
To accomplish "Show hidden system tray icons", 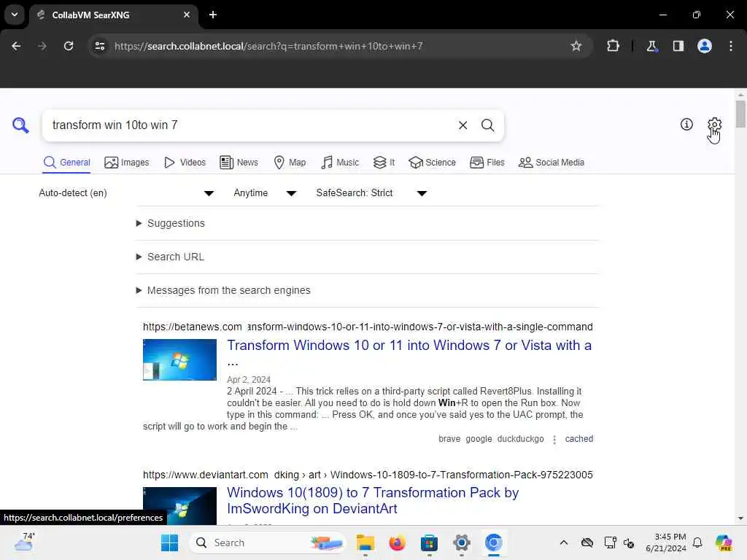I will [564, 542].
